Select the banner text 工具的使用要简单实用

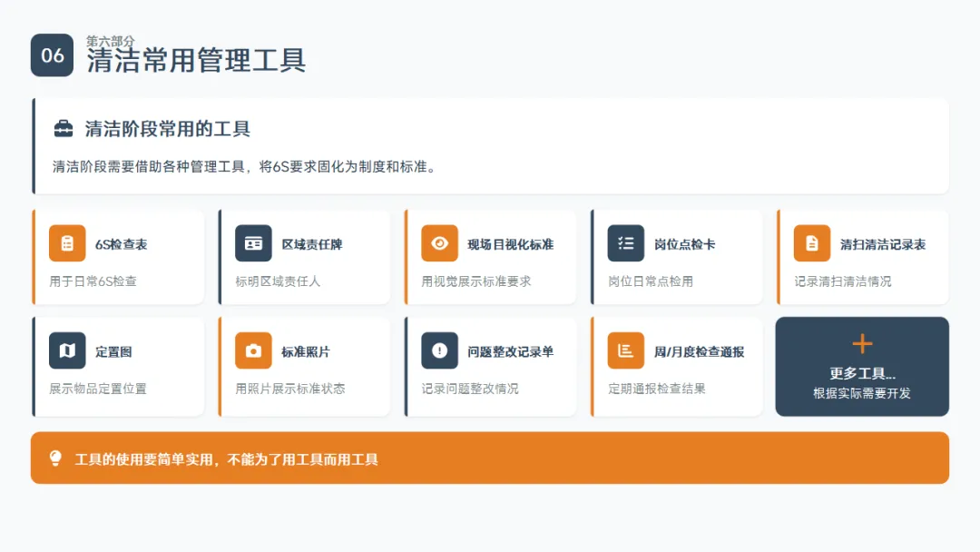(x=143, y=460)
